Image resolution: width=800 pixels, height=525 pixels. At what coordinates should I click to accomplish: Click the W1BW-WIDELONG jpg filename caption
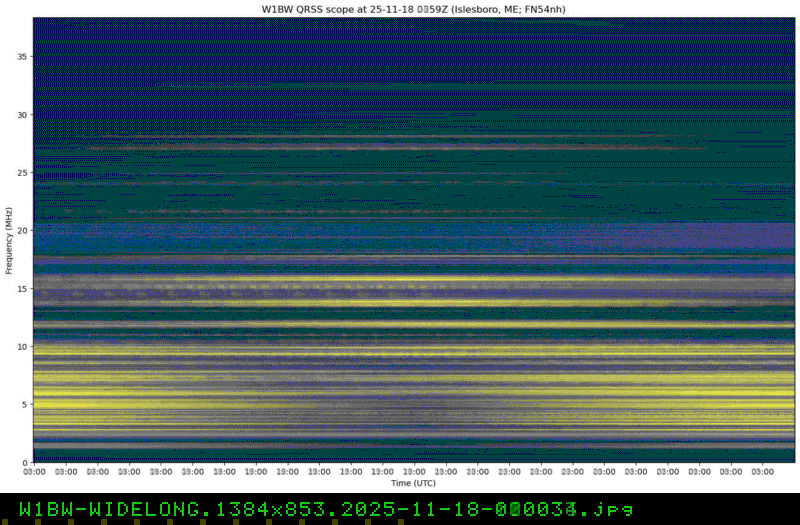click(x=326, y=509)
